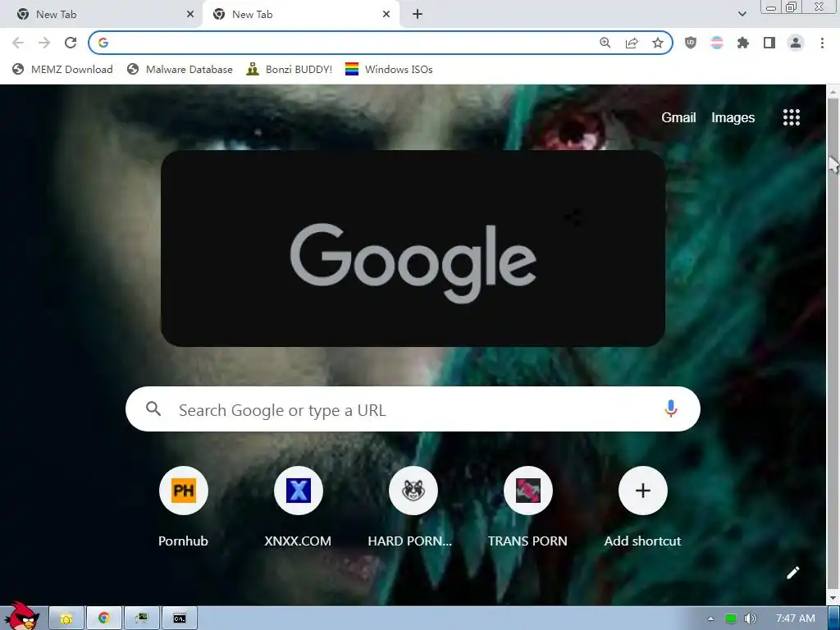Toggle the side panel
The image size is (840, 630).
coord(769,43)
